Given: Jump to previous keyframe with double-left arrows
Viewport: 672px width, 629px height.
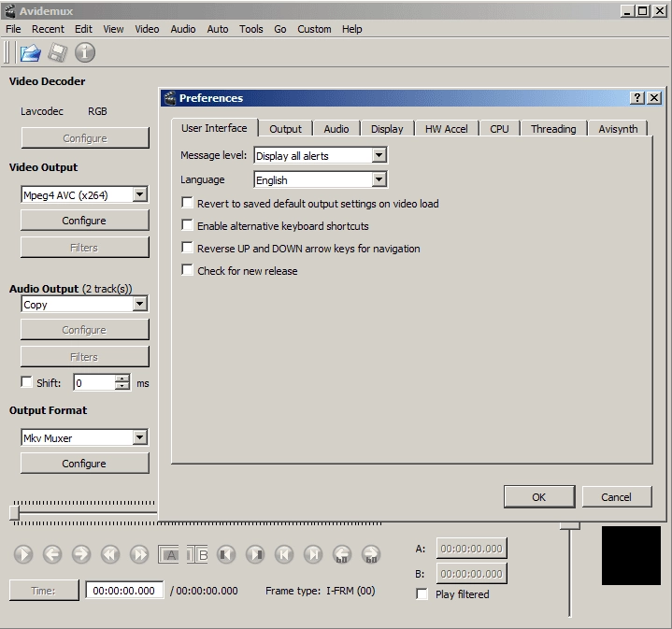Looking at the screenshot, I should point(110,554).
